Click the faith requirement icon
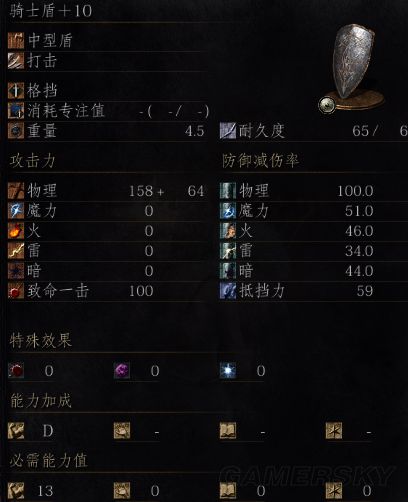This screenshot has width=408, height=502. 334,490
